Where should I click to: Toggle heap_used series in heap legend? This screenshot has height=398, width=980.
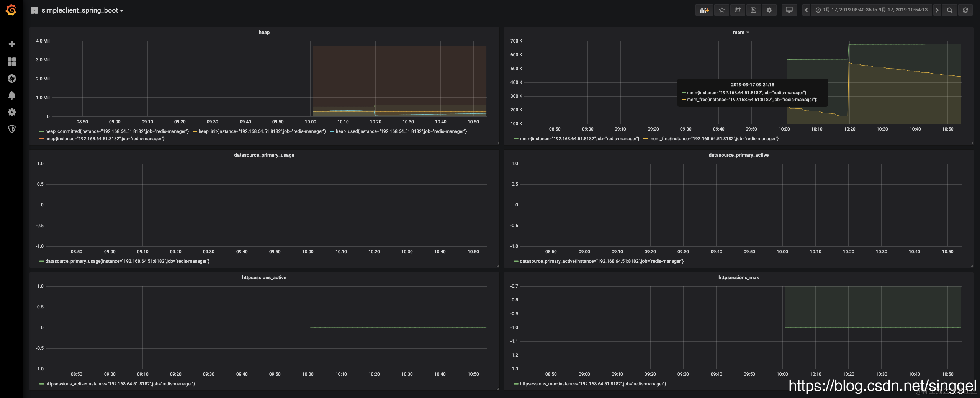pyautogui.click(x=401, y=131)
